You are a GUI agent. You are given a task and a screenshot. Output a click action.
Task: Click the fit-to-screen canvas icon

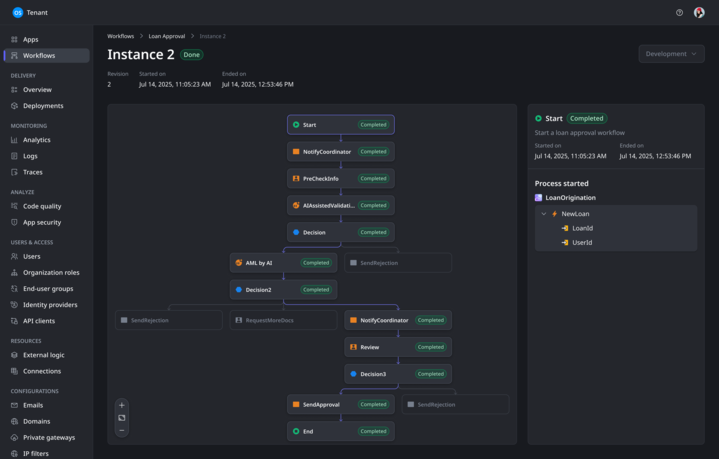(122, 418)
